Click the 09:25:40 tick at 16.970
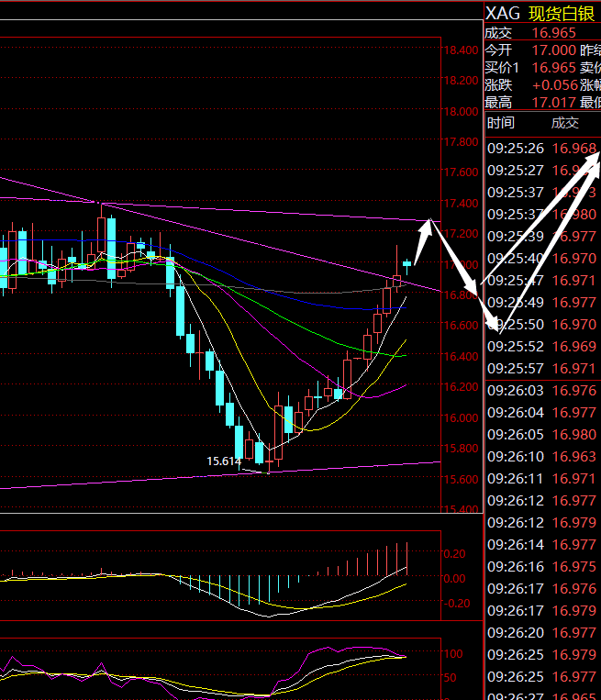 (542, 258)
